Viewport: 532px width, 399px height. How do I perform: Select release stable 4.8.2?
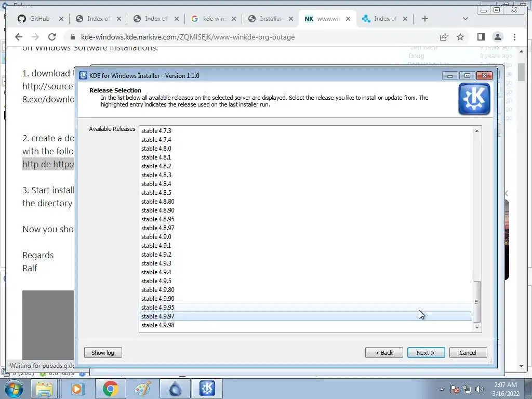tap(305, 166)
